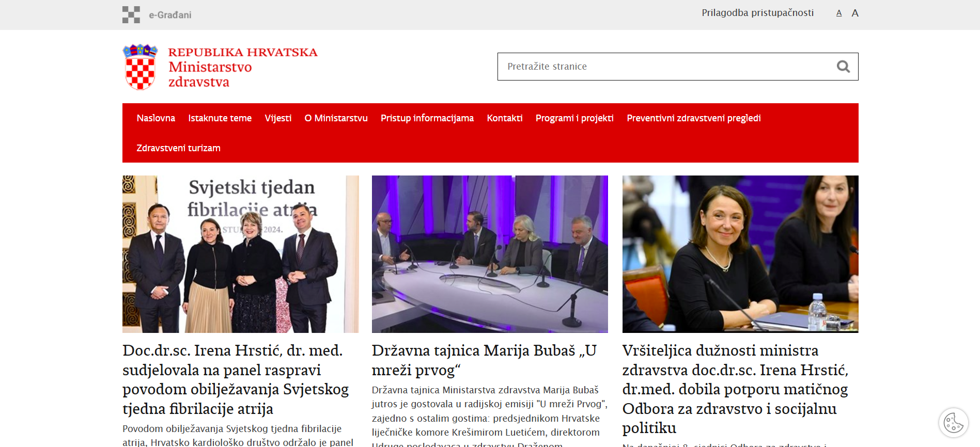Click the magnifier search icon

coord(843,67)
